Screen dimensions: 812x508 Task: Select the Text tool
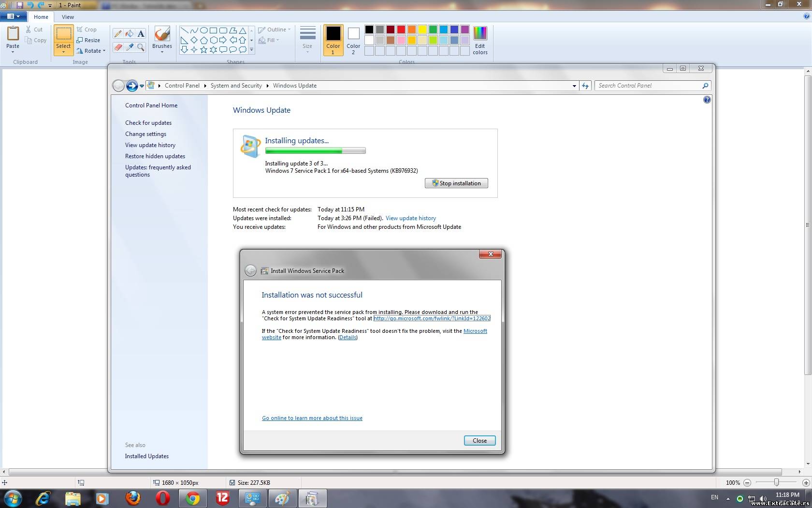[x=141, y=33]
